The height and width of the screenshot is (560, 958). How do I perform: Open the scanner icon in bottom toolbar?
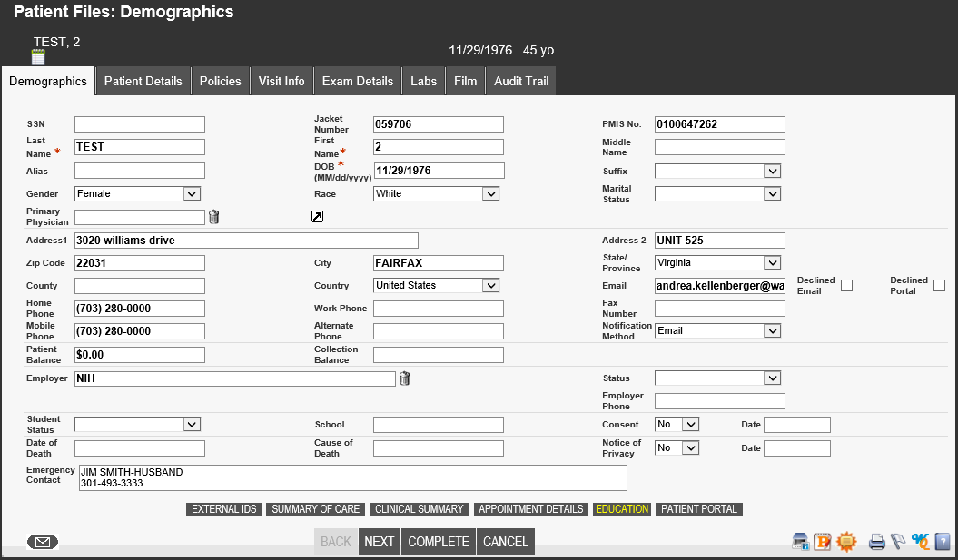coord(800,542)
